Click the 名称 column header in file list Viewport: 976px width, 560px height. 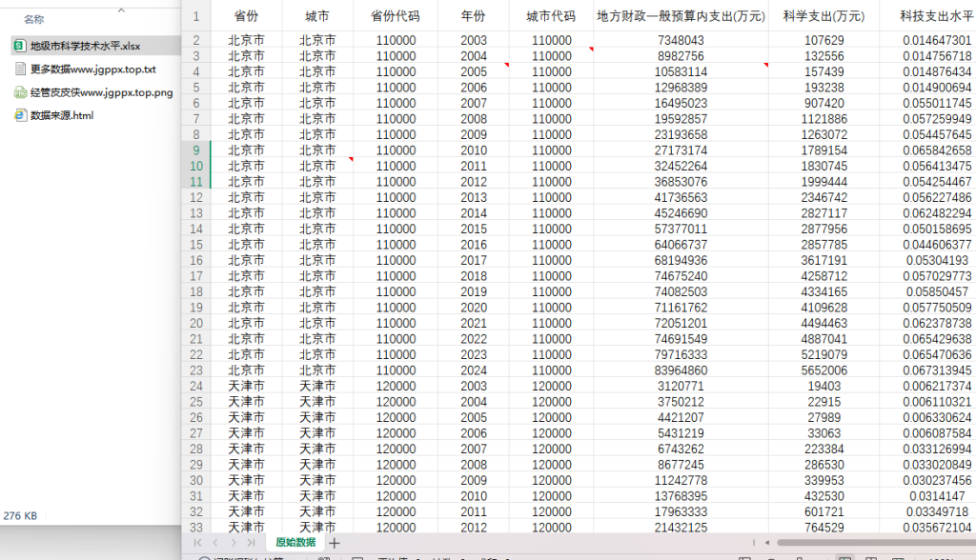(34, 19)
